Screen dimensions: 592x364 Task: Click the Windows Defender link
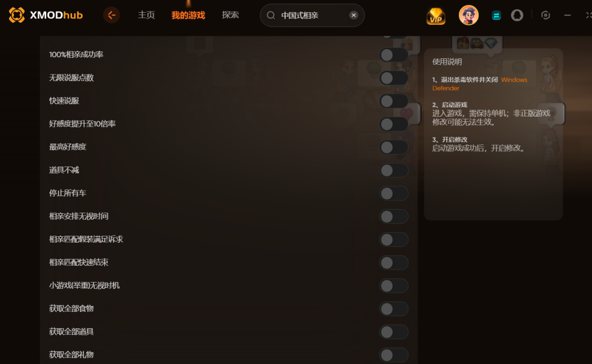(480, 84)
